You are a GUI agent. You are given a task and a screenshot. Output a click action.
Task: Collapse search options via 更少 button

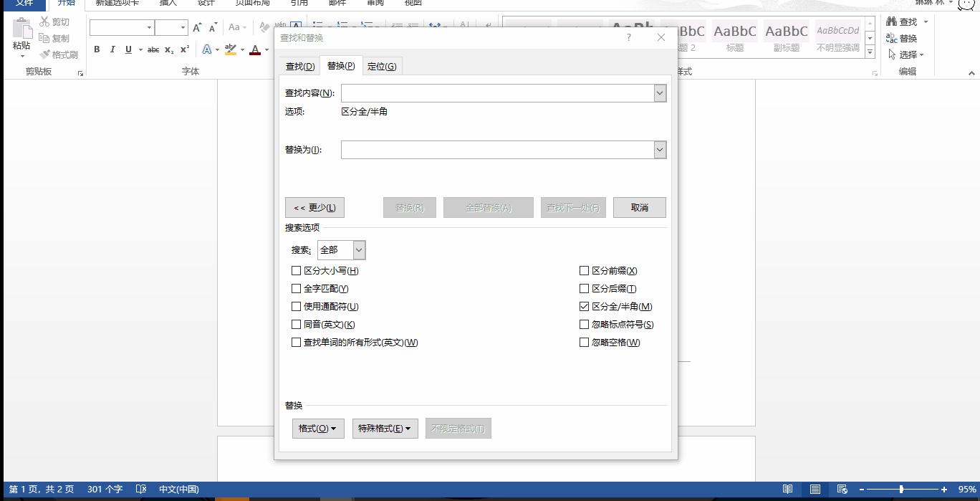pos(314,207)
